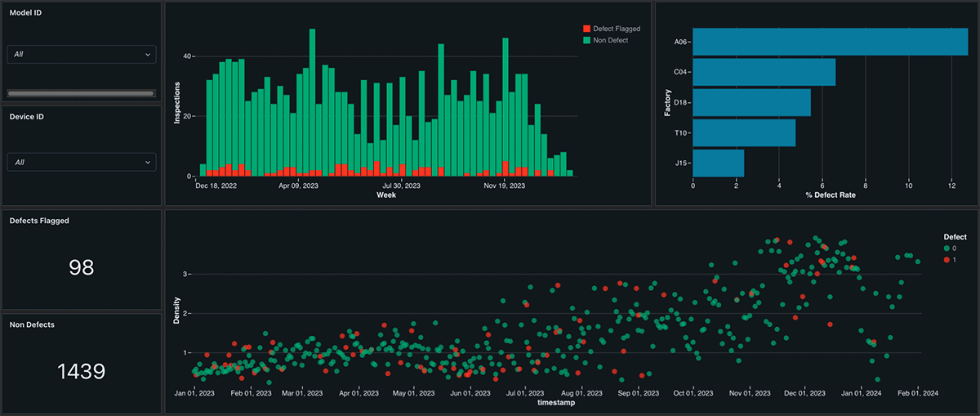
Task: Select the C04 factory bar
Action: pos(764,72)
